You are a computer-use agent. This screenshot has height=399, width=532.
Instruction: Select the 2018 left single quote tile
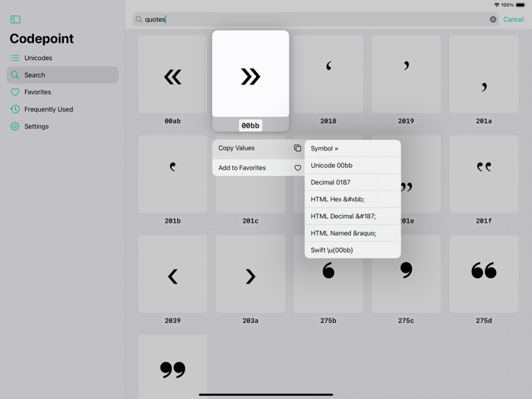[328, 74]
